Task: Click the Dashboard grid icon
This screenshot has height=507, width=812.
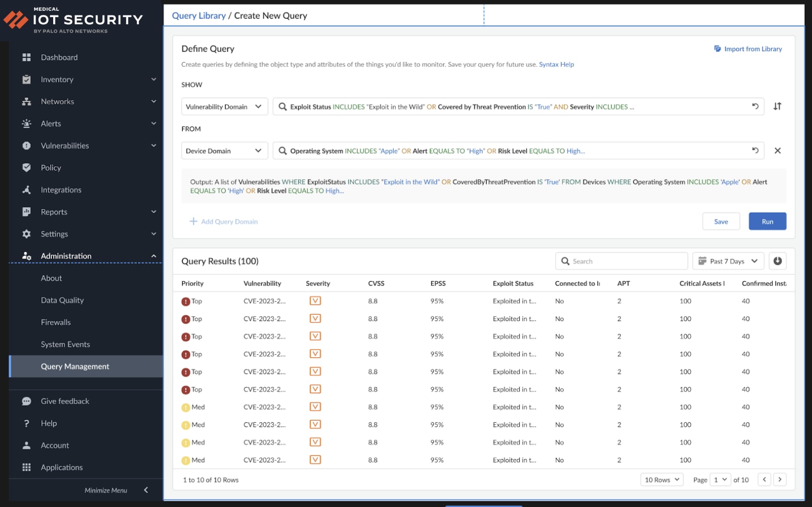Action: (x=26, y=57)
